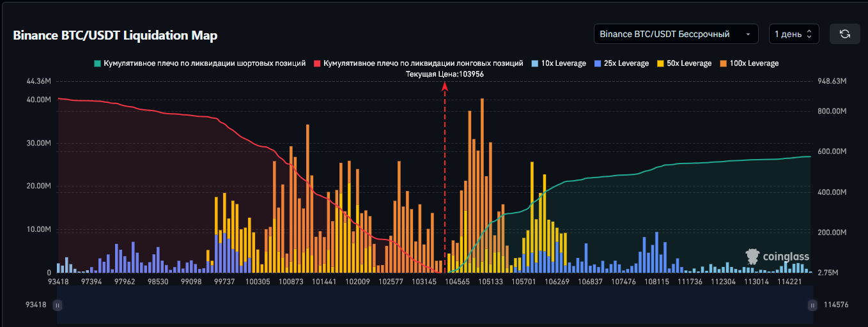This screenshot has height=327, width=868.
Task: Click the 800.00M right axis label
Action: pos(832,111)
